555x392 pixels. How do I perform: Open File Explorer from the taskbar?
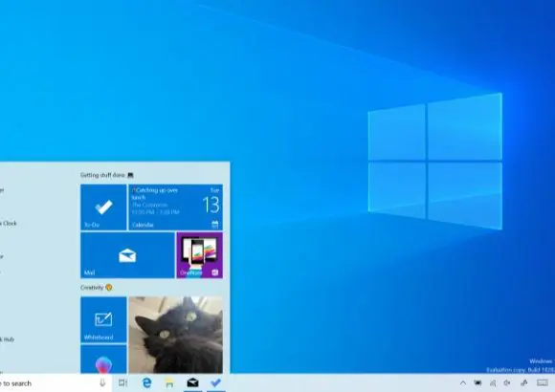point(169,382)
